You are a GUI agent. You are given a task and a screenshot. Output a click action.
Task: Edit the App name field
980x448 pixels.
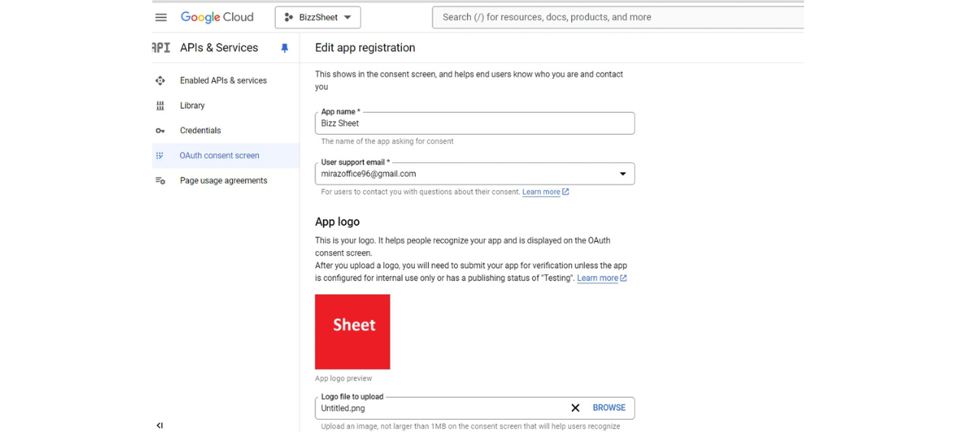click(x=475, y=123)
